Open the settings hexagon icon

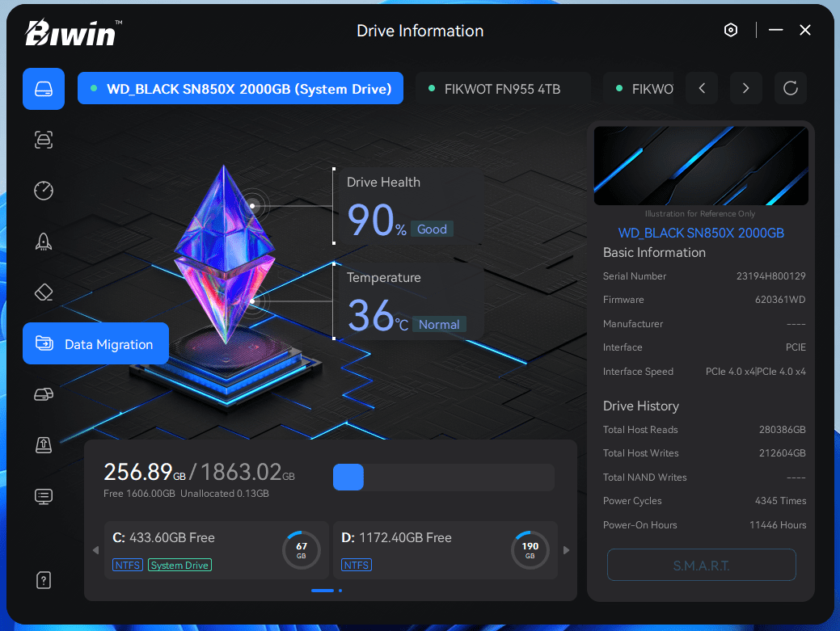pyautogui.click(x=731, y=30)
